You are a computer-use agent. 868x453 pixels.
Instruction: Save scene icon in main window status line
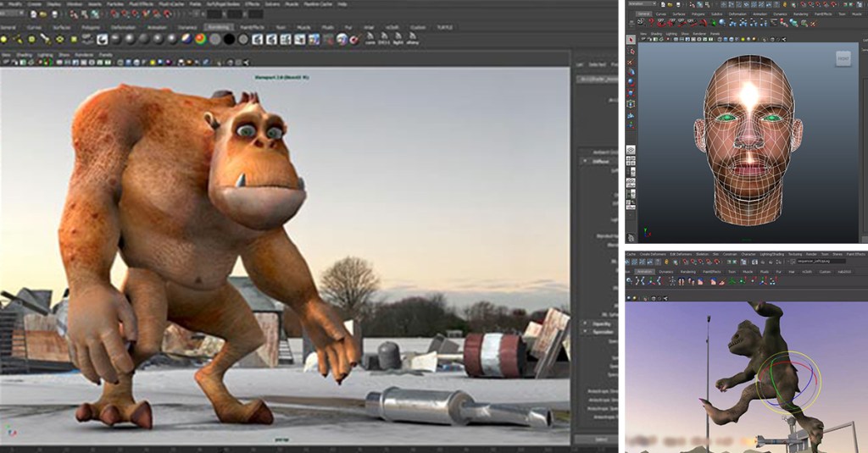(54, 14)
